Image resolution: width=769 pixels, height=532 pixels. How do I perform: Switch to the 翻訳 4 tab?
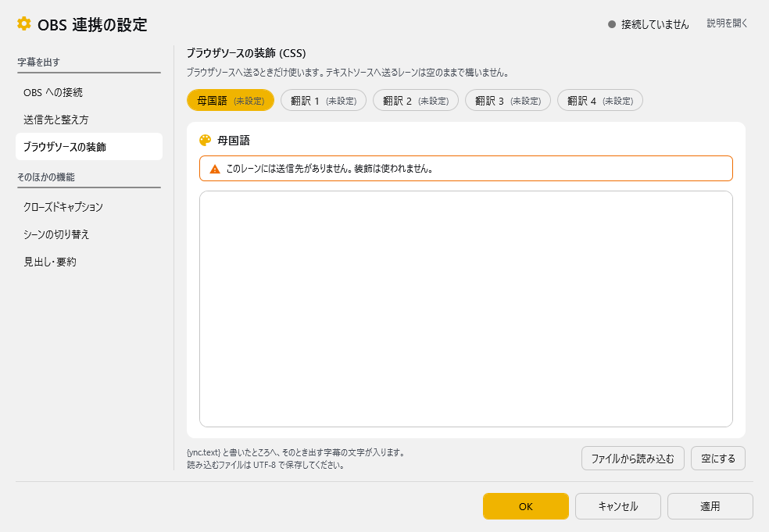pos(599,101)
